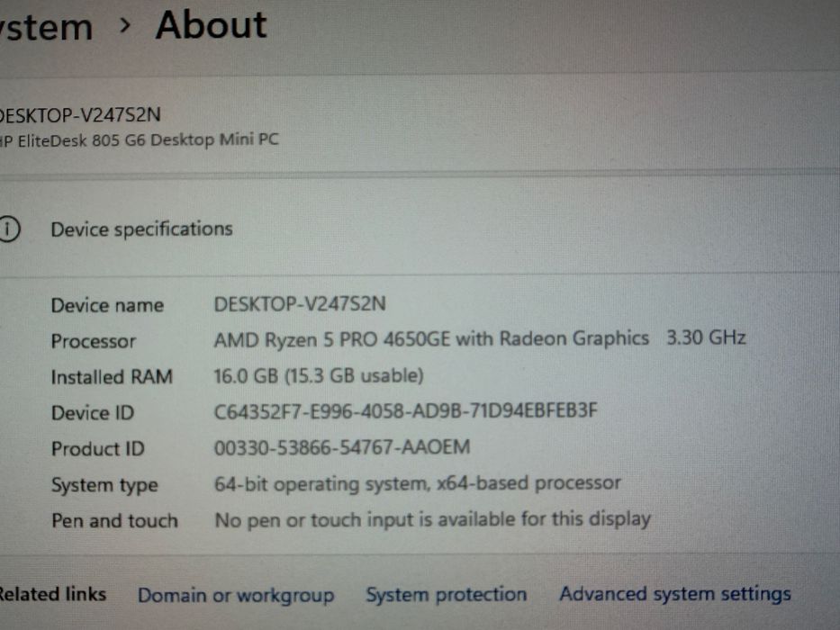This screenshot has height=630, width=840.
Task: Go back to System in the breadcrumb
Action: pyautogui.click(x=46, y=27)
